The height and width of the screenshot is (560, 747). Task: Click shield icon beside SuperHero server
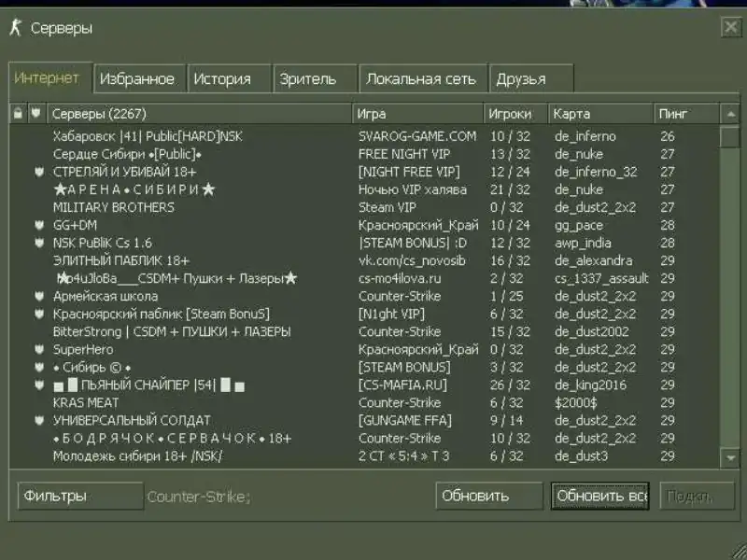[x=39, y=349]
